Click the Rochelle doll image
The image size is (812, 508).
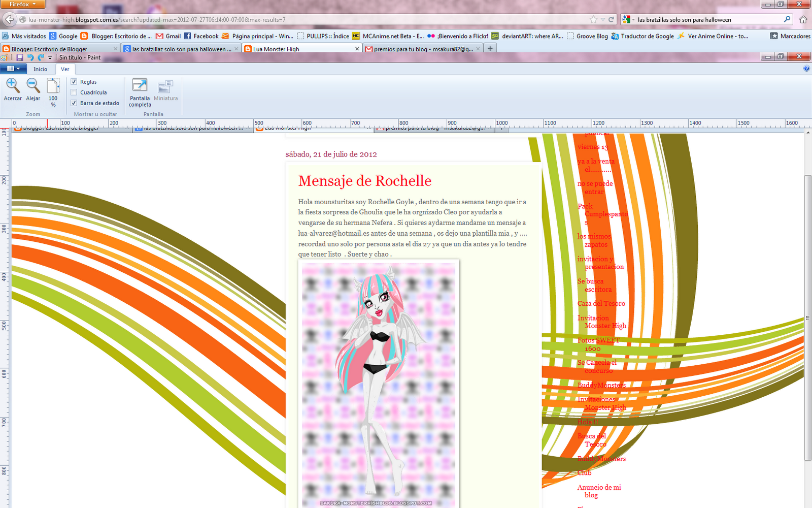click(x=379, y=385)
